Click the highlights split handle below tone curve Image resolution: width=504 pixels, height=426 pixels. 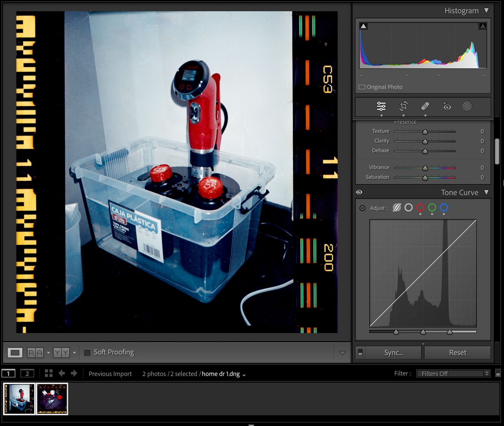click(450, 332)
